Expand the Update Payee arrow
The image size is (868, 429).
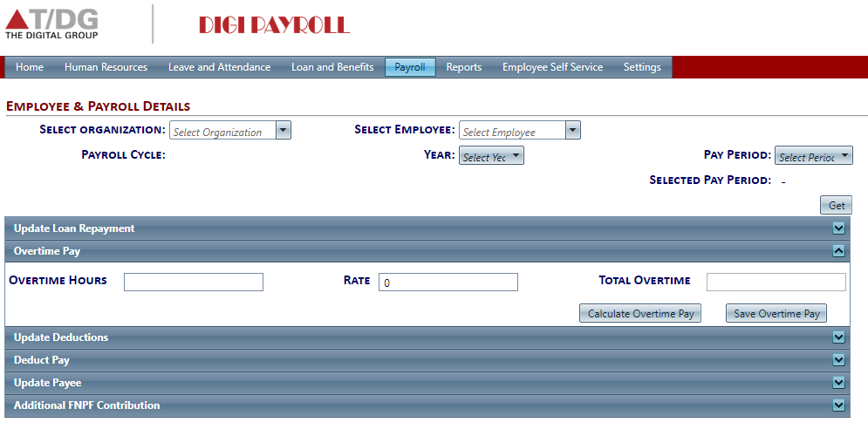coord(838,383)
